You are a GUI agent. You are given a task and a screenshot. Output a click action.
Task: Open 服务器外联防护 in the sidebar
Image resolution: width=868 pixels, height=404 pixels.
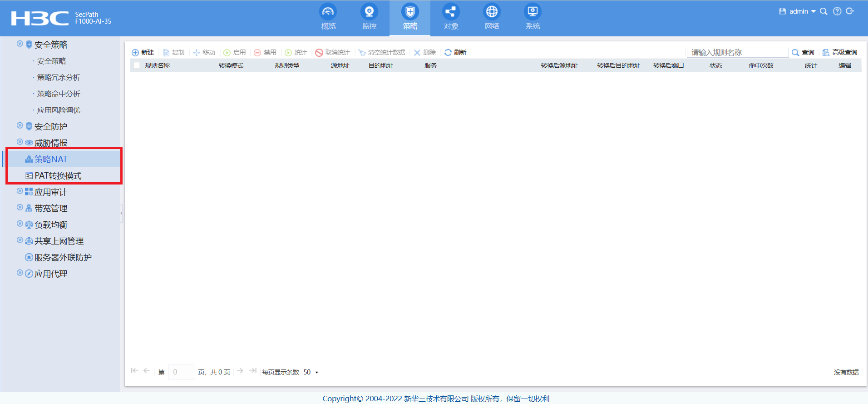tap(63, 258)
